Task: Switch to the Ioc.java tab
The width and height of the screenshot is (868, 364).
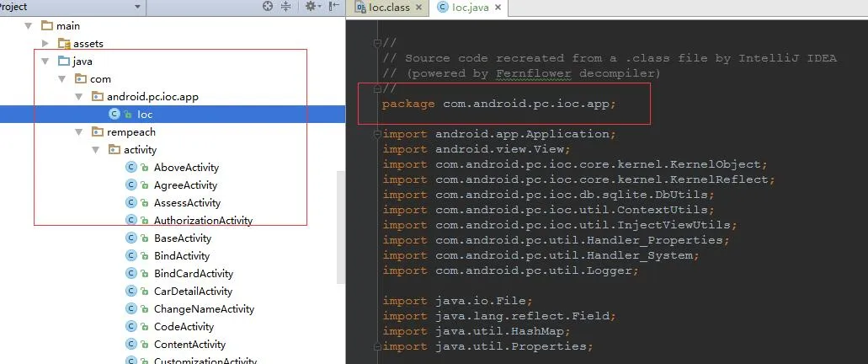Action: coord(470,8)
